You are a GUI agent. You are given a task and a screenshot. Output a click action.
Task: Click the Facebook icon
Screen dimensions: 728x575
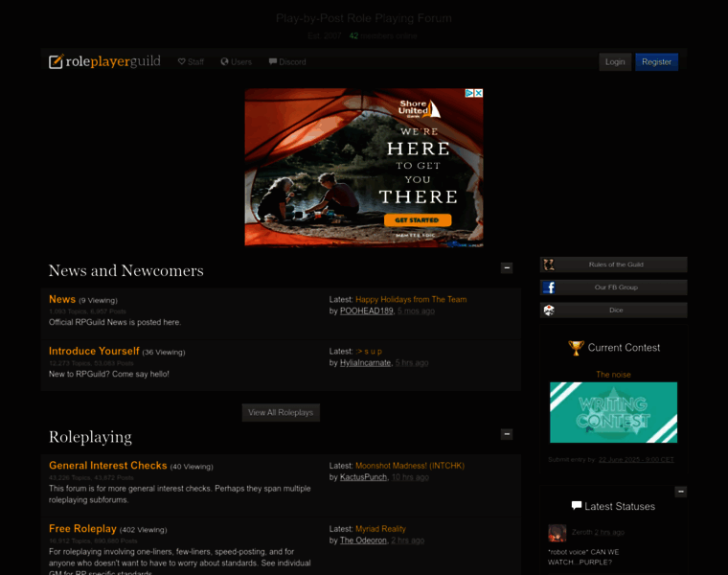[549, 287]
